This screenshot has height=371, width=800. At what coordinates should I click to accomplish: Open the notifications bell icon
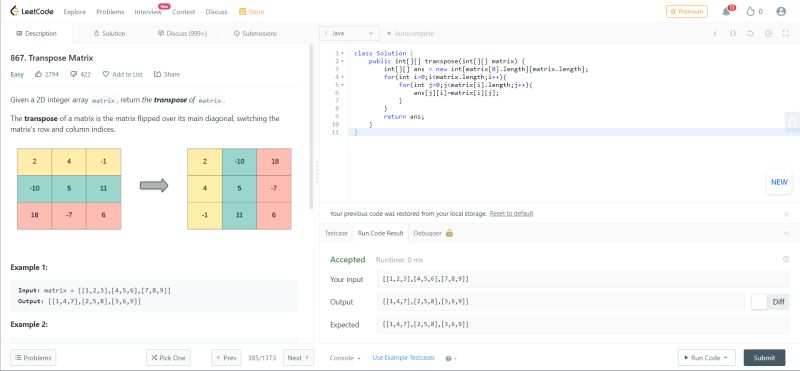tap(727, 12)
